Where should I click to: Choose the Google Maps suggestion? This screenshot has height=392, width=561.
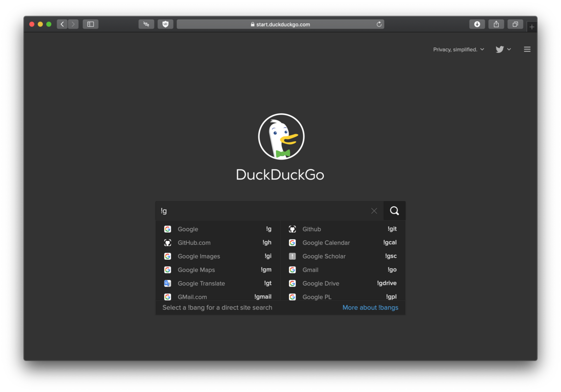(x=218, y=269)
